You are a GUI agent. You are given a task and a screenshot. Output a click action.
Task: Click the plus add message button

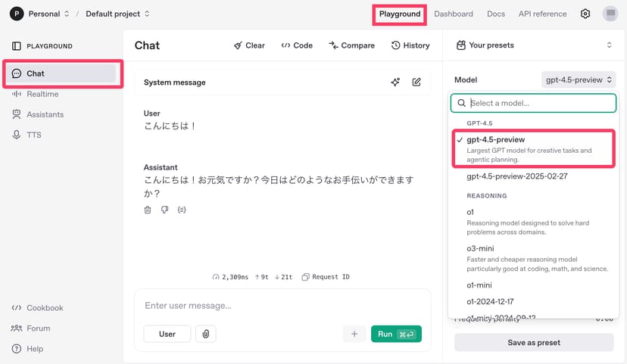pos(354,334)
